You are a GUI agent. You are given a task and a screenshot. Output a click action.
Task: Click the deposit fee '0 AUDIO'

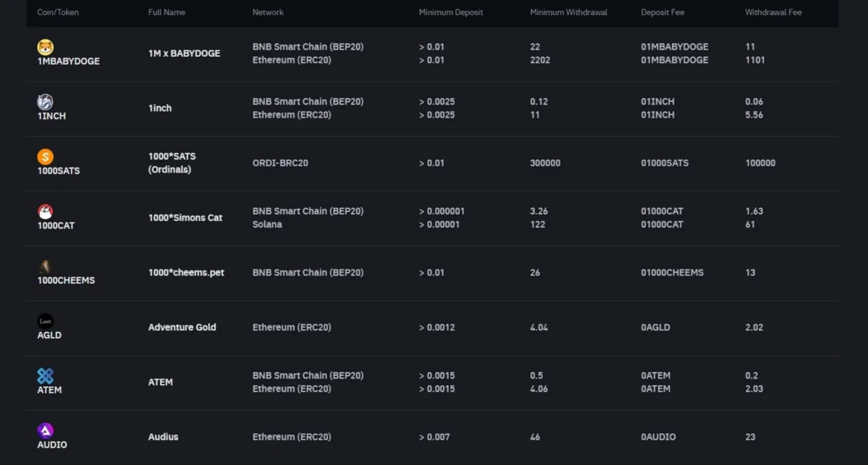[658, 437]
